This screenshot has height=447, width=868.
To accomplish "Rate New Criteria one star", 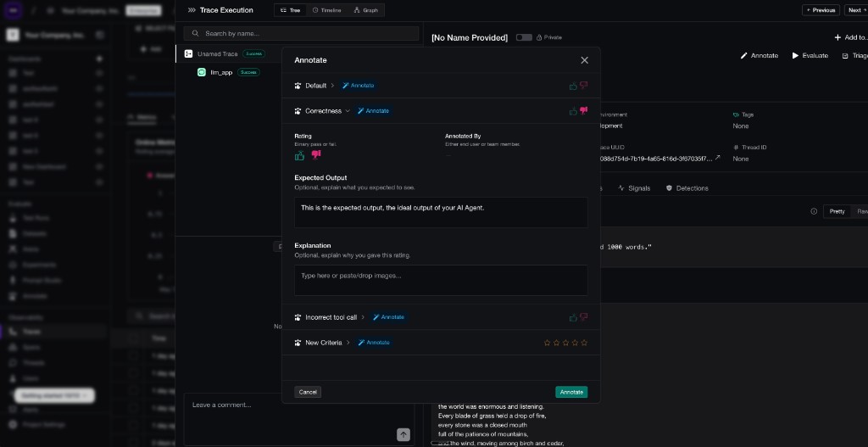I will (x=547, y=343).
